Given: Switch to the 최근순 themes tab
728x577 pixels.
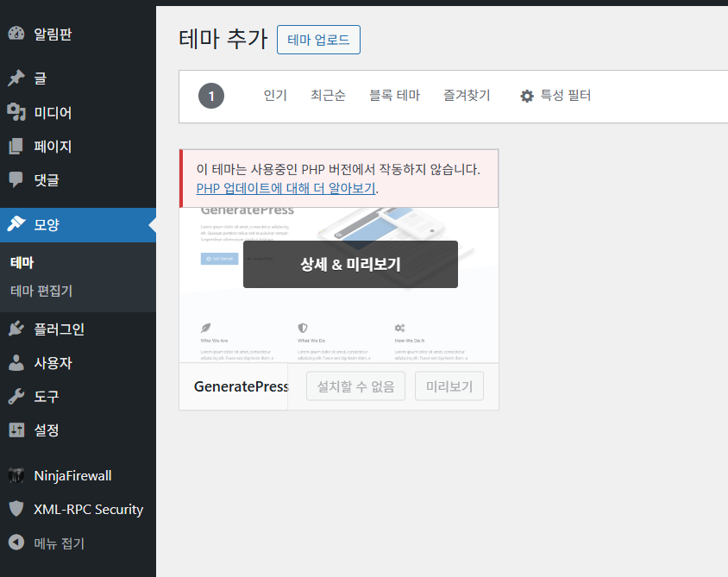Looking at the screenshot, I should tap(328, 96).
